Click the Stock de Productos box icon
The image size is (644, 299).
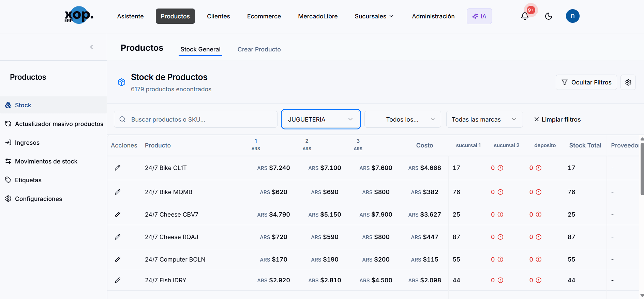[121, 82]
